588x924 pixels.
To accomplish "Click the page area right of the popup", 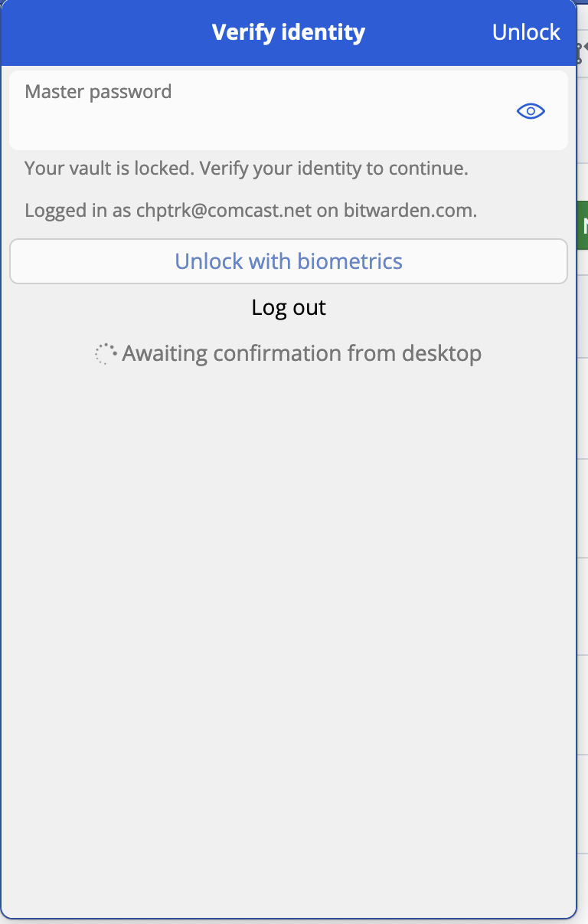I will 583,536.
